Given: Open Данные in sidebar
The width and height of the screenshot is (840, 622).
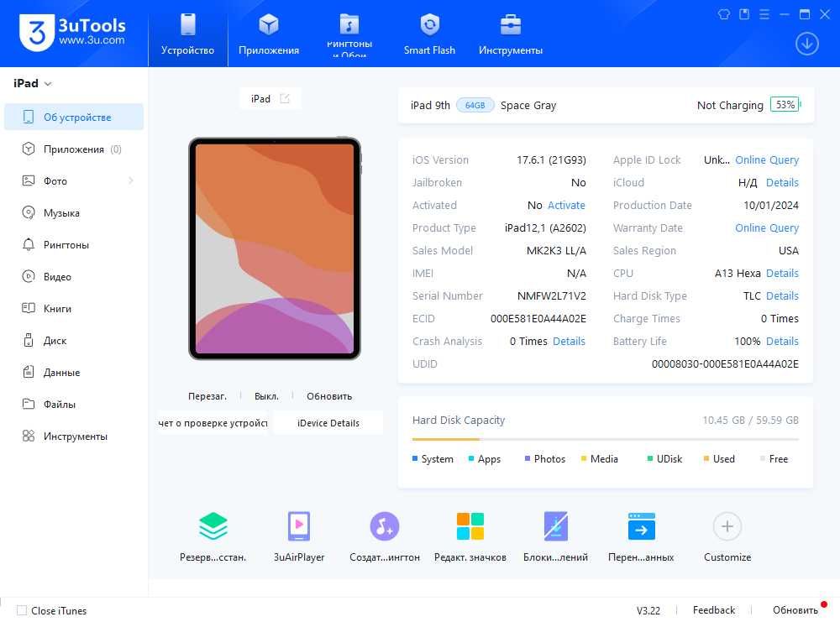Looking at the screenshot, I should [x=74, y=372].
